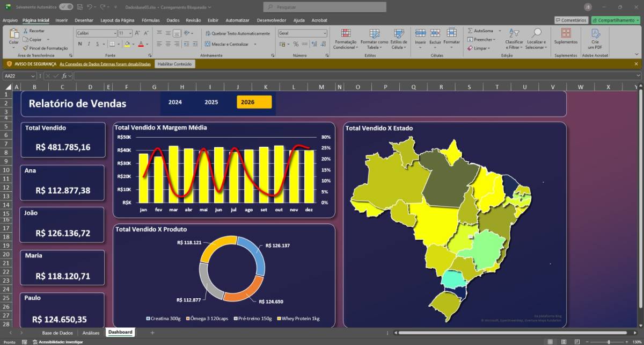Image resolution: width=644 pixels, height=345 pixels.
Task: Expand the Limpar dropdown
Action: coord(490,48)
